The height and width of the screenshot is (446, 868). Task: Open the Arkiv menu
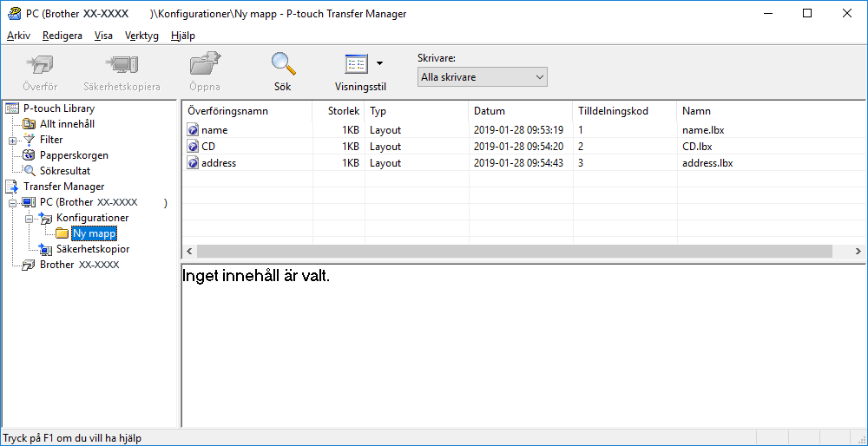pyautogui.click(x=18, y=36)
